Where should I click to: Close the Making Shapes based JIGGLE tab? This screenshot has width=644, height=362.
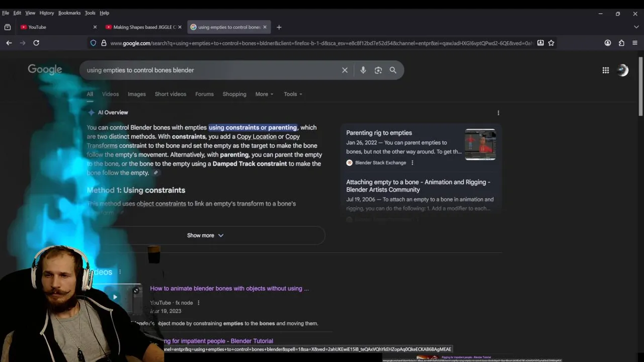click(180, 27)
